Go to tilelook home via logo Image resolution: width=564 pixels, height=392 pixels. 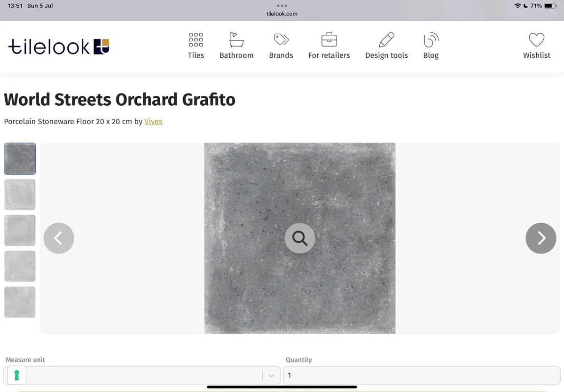(x=59, y=46)
